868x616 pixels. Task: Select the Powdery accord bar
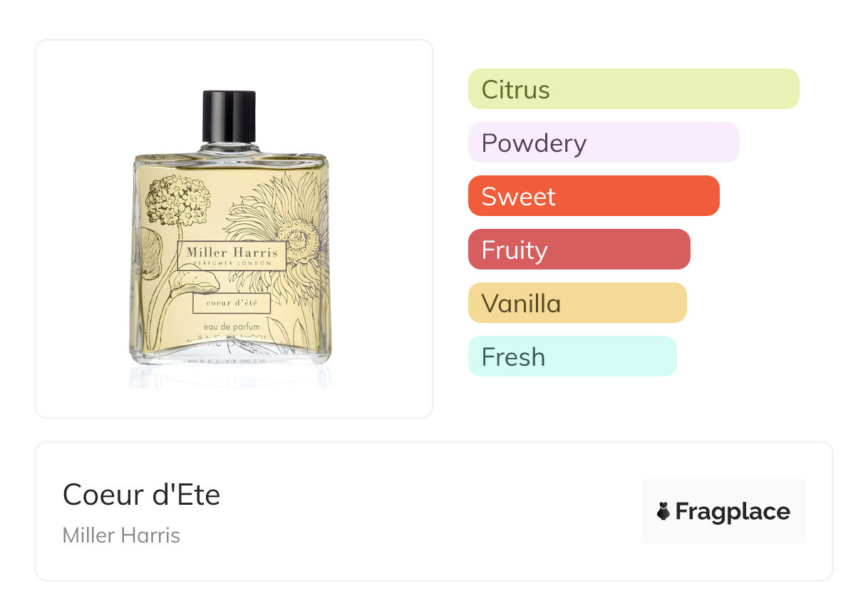point(603,143)
